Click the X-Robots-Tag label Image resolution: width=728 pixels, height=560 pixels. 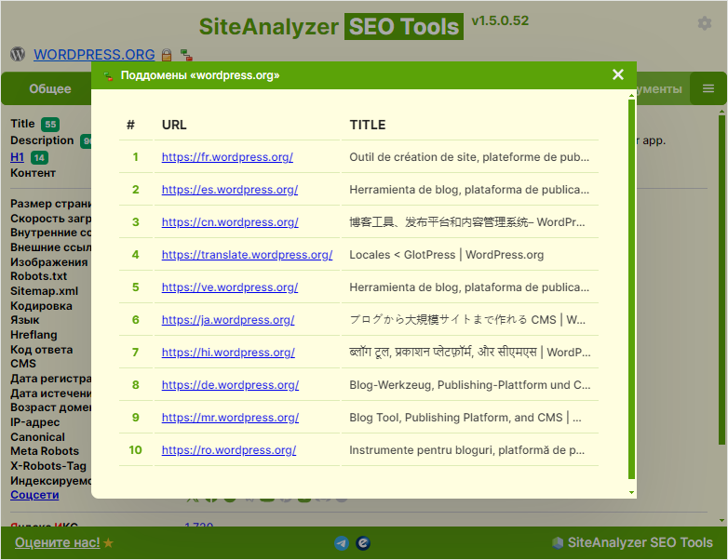tap(48, 466)
